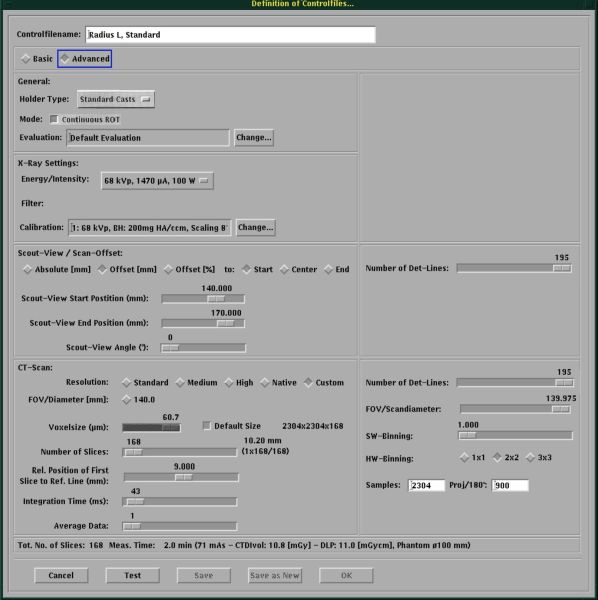Select the Center reference radio button
This screenshot has width=598, height=600.
tap(298, 269)
